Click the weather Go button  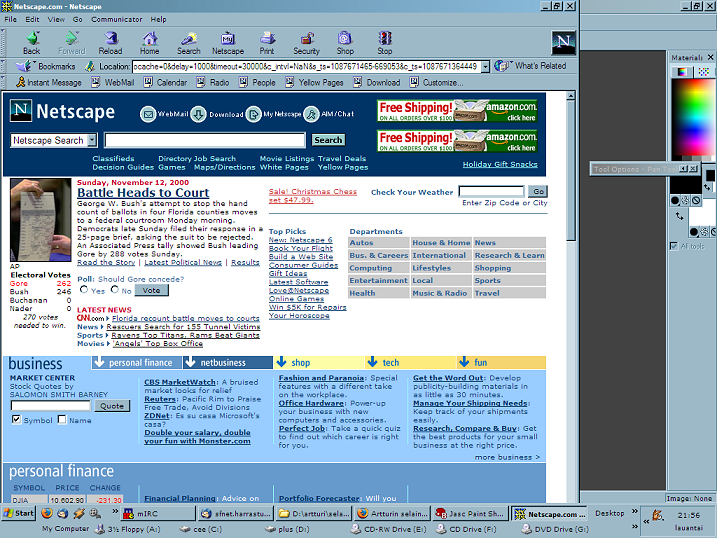coord(538,191)
